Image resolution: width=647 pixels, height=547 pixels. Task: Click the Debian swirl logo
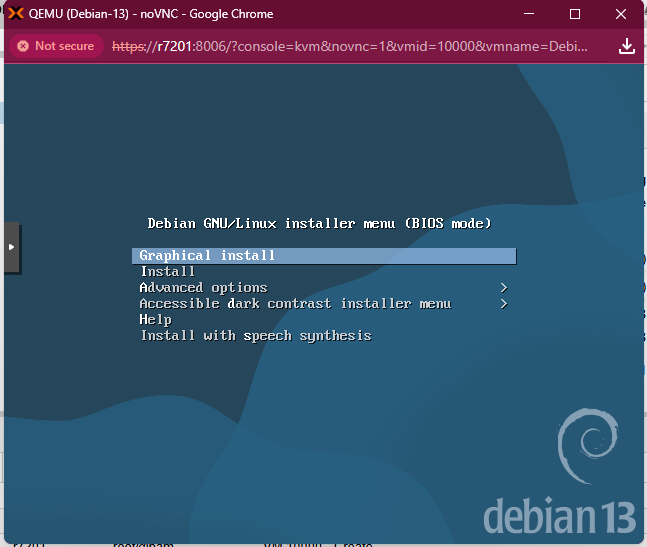pyautogui.click(x=587, y=449)
